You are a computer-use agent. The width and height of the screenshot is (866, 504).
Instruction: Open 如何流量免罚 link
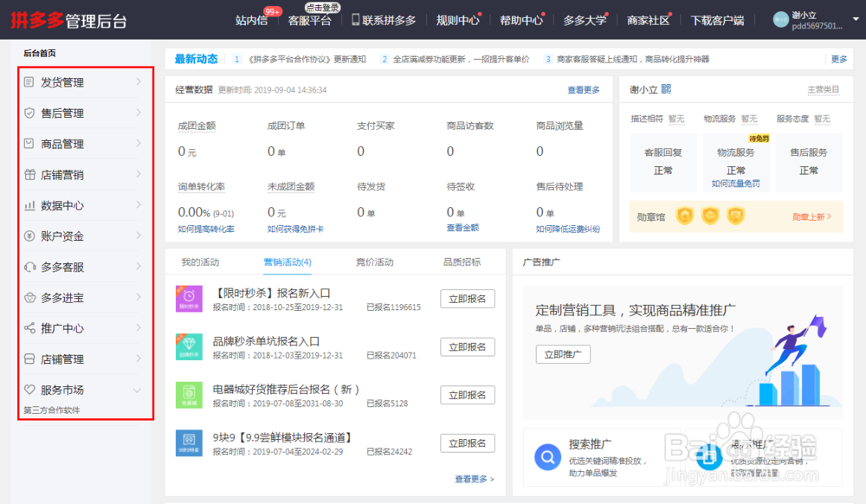coord(735,184)
